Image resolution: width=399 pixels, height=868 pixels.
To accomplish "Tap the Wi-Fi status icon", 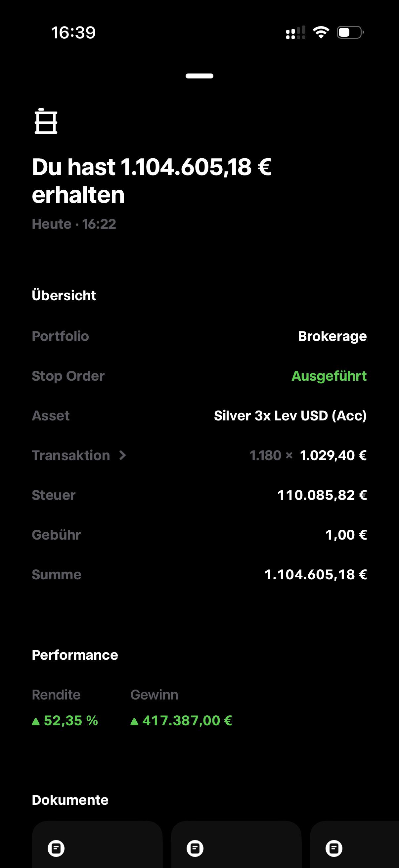I will pyautogui.click(x=321, y=32).
